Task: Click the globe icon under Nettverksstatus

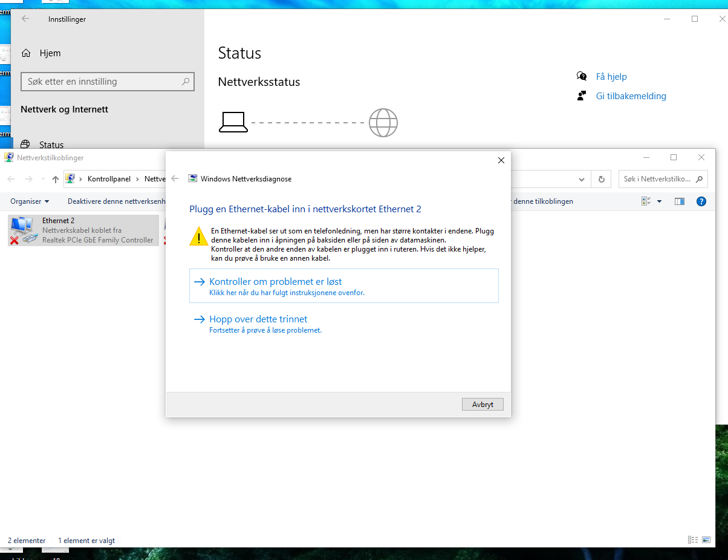Action: (383, 123)
